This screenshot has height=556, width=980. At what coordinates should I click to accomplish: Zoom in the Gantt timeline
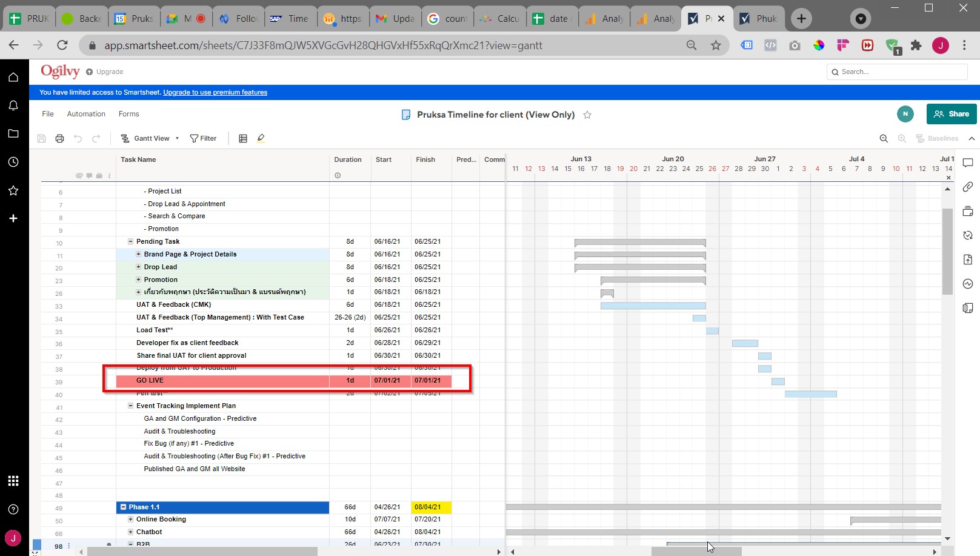902,138
